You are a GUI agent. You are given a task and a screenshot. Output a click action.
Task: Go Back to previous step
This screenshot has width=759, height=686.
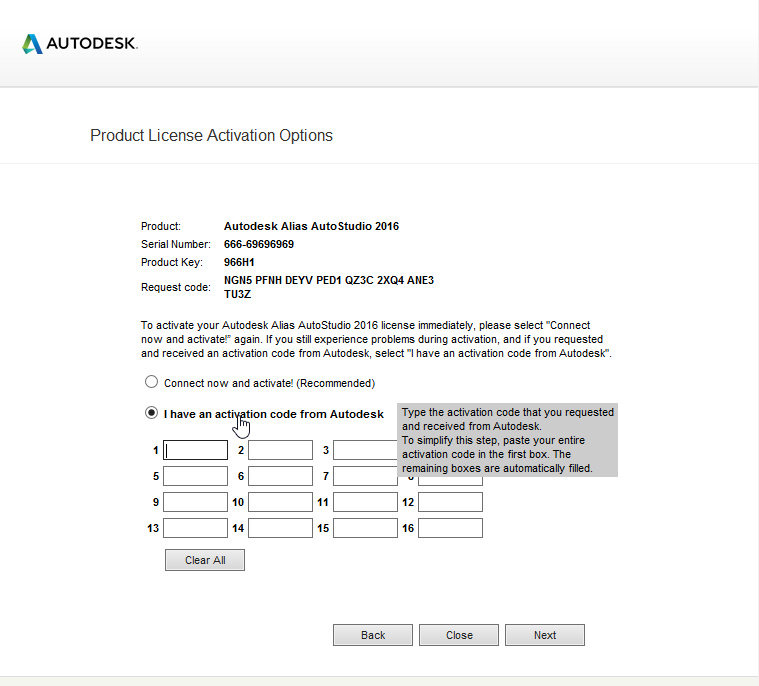(x=373, y=635)
